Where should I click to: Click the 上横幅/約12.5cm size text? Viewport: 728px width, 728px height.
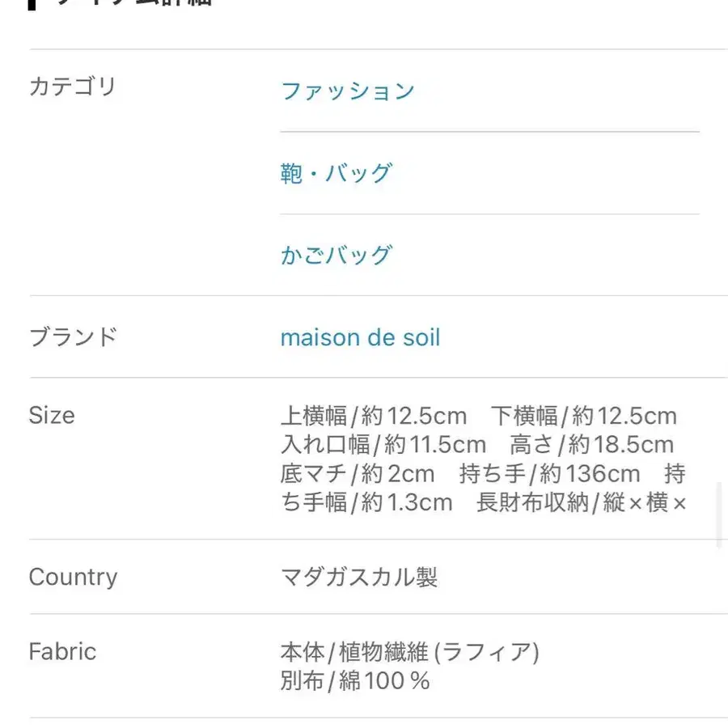374,416
